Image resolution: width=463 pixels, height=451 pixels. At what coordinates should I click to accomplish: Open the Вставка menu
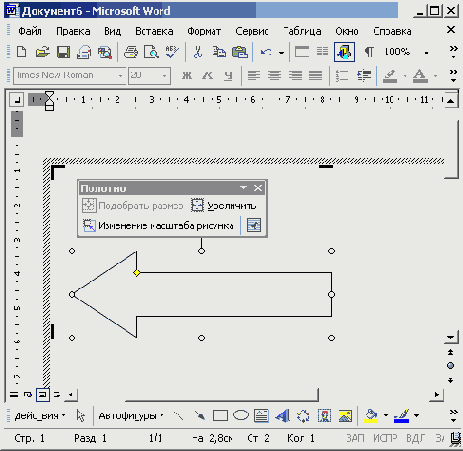pyautogui.click(x=154, y=31)
